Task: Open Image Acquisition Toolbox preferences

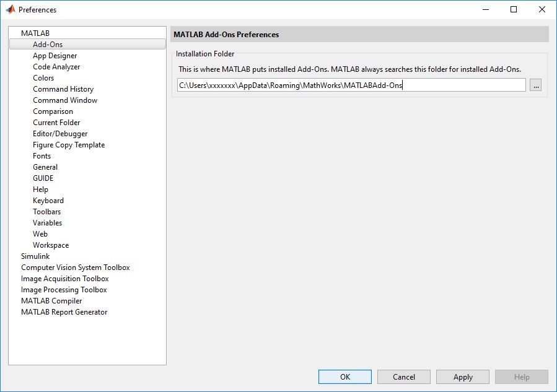Action: [x=64, y=279]
